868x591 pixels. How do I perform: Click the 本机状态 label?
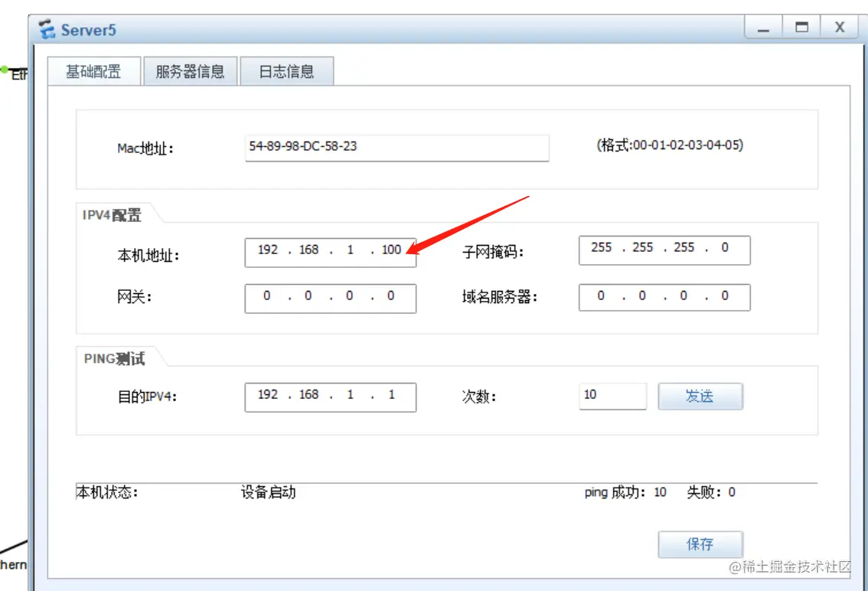coord(107,491)
